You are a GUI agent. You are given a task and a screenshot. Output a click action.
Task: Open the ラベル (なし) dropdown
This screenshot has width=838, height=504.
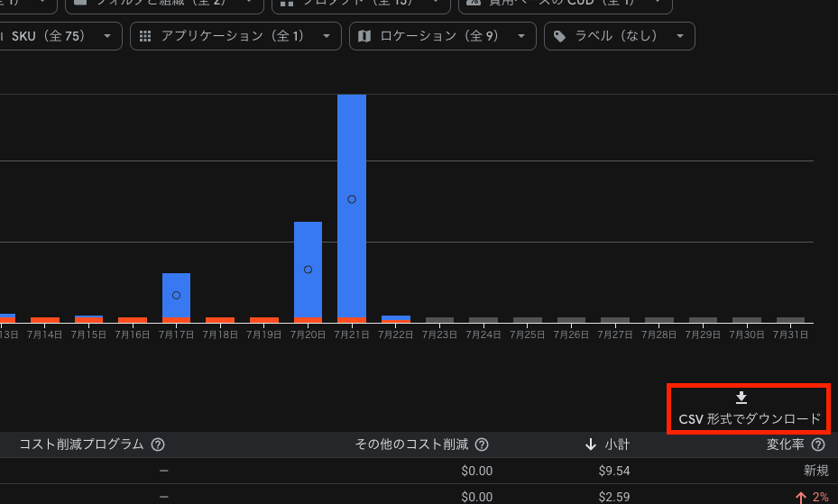click(x=620, y=36)
